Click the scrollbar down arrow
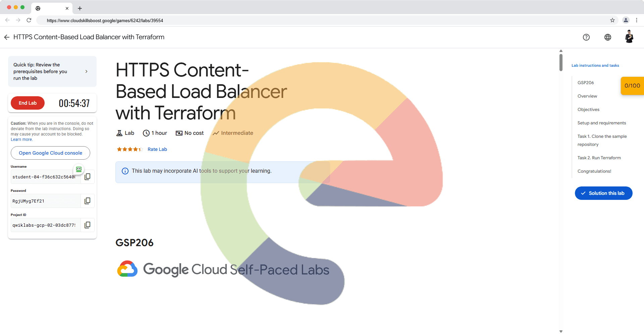The width and height of the screenshot is (644, 334). pyautogui.click(x=561, y=331)
